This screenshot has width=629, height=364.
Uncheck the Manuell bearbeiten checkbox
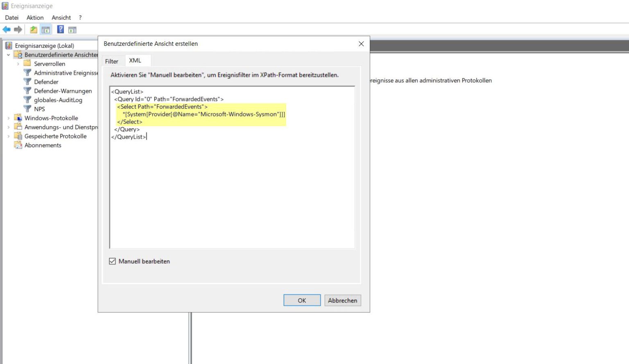pos(112,261)
